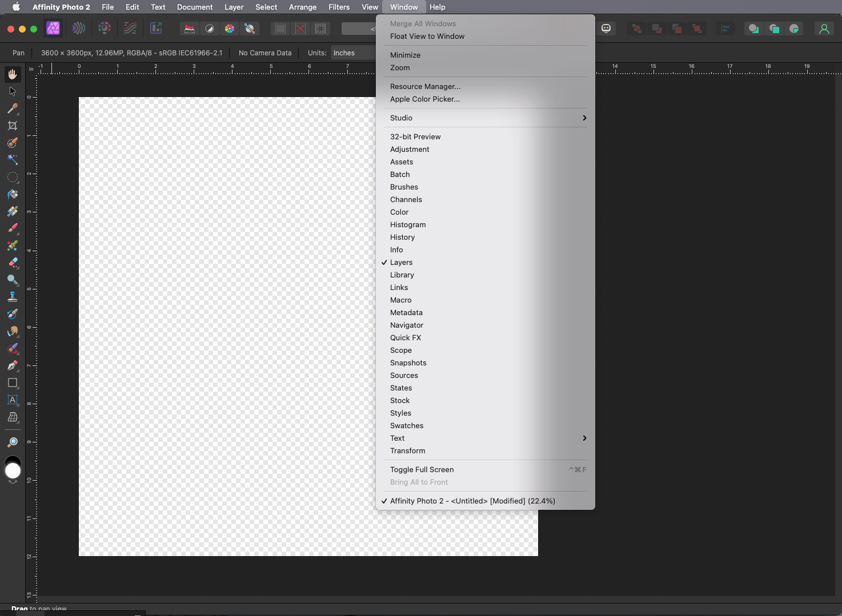Open the Filters menu

339,7
